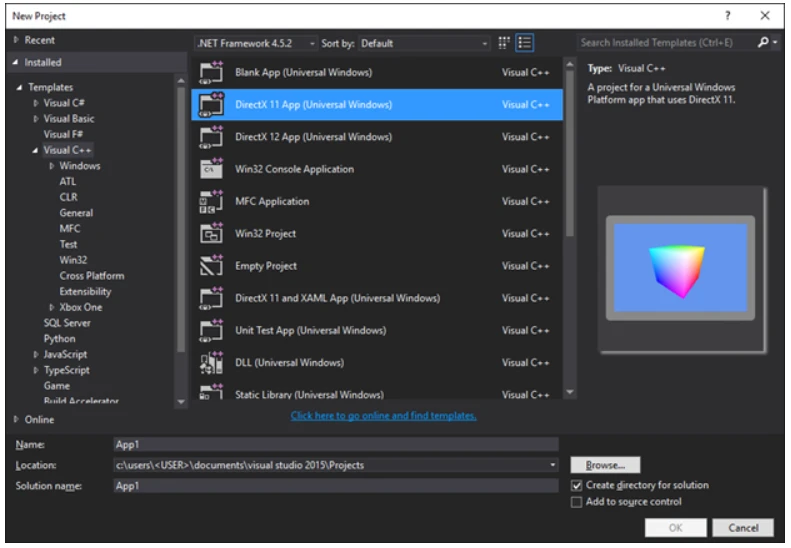
Task: Click the Browse button
Action: coord(605,465)
